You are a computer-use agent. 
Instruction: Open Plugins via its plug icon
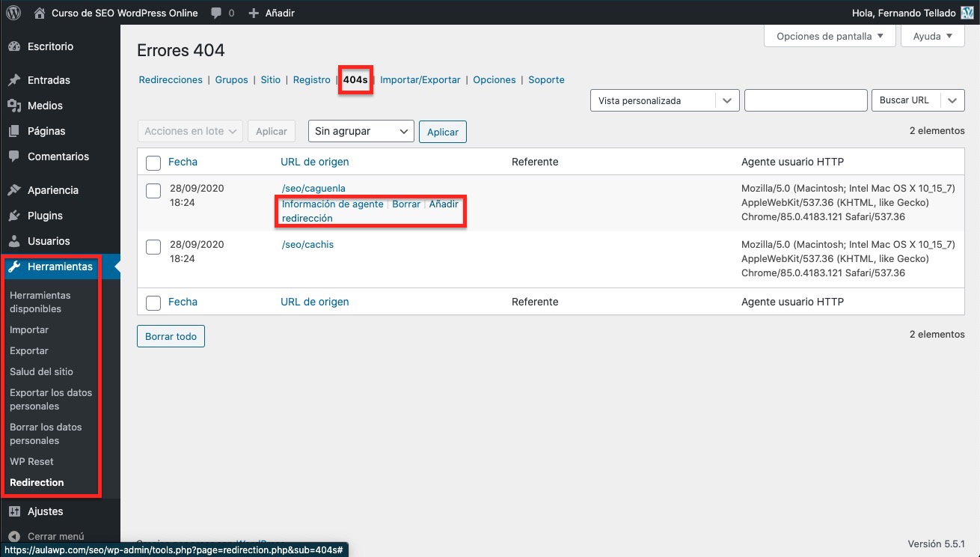click(x=14, y=216)
